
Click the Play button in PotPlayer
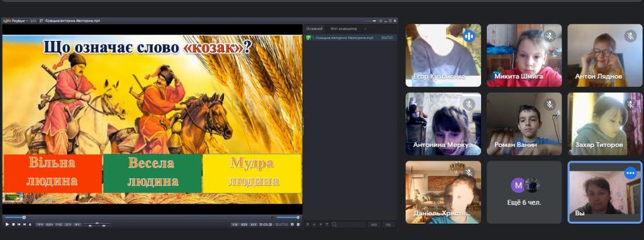coord(7,224)
